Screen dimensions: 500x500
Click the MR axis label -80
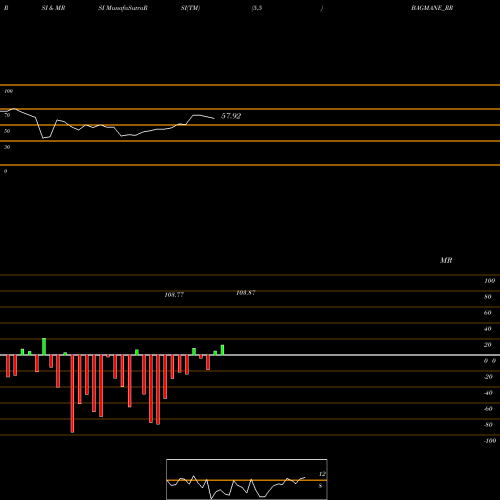coord(488,425)
